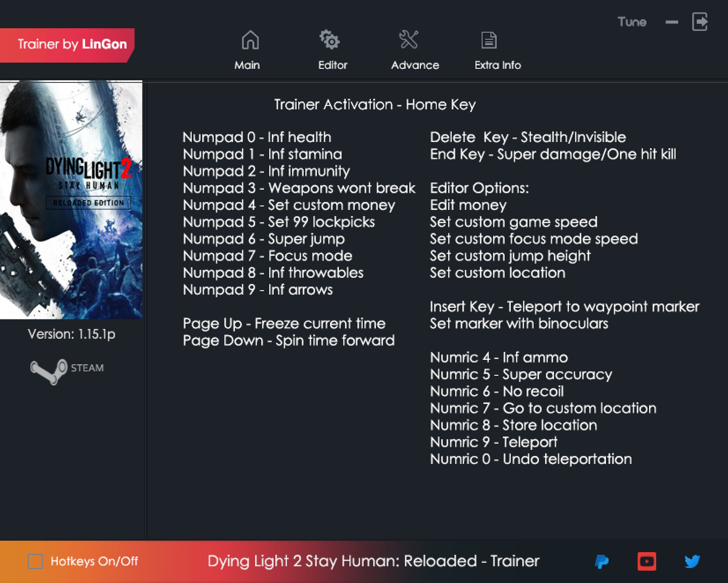Open the Twitter bird icon
Image resolution: width=728 pixels, height=583 pixels.
[692, 561]
